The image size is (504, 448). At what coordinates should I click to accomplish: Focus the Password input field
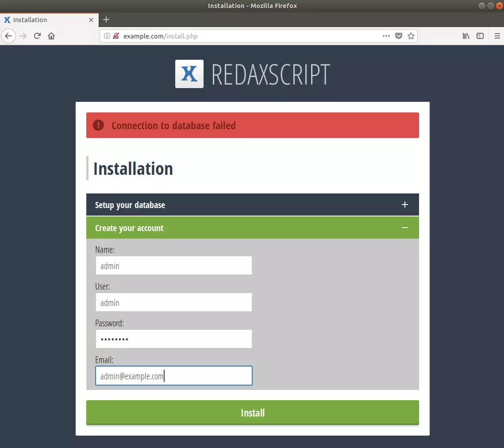(x=173, y=339)
